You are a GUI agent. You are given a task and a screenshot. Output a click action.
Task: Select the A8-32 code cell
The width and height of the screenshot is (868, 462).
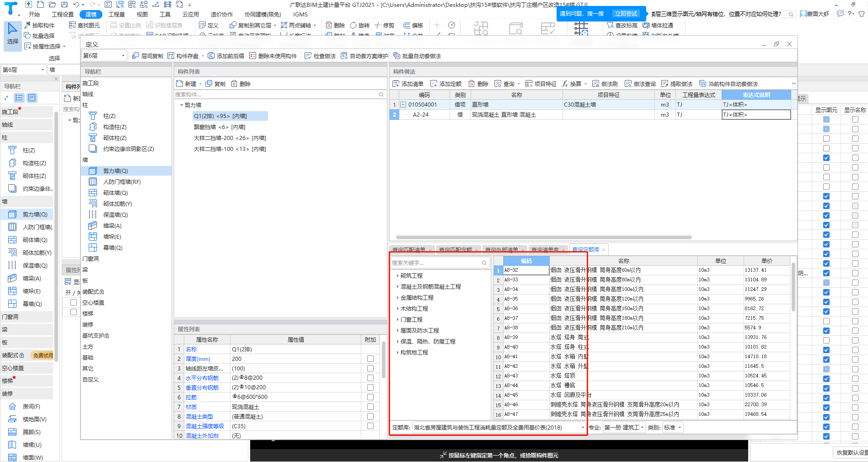526,270
